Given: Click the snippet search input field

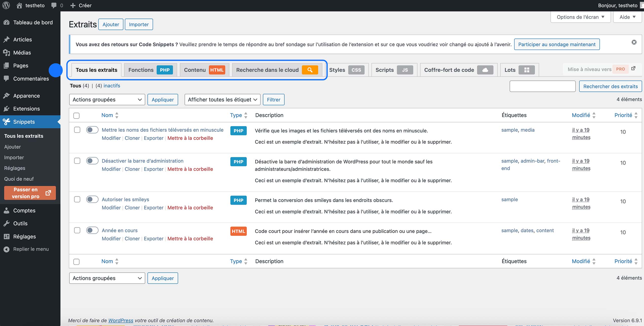Looking at the screenshot, I should (542, 86).
